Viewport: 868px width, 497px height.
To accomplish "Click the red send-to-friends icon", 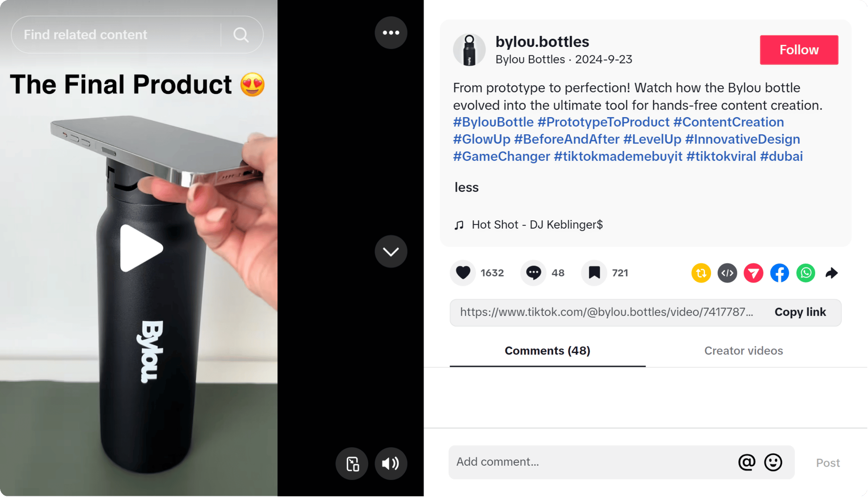I will (x=753, y=273).
